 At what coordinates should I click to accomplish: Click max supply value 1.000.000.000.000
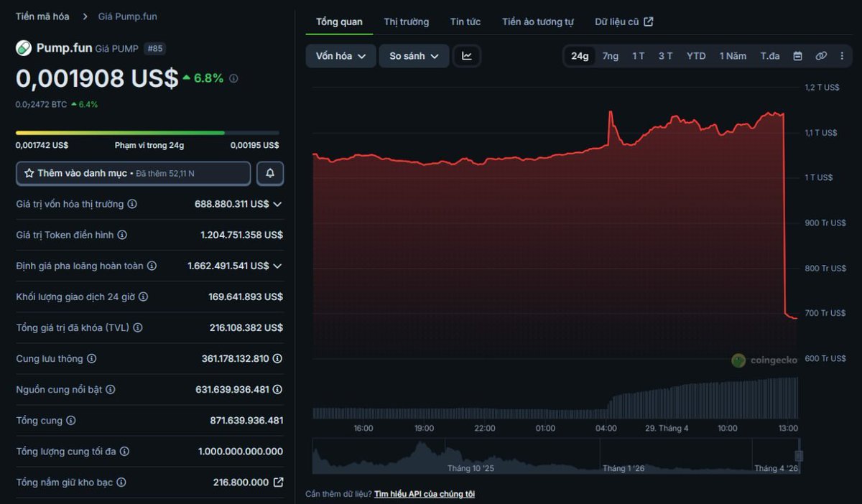point(241,451)
